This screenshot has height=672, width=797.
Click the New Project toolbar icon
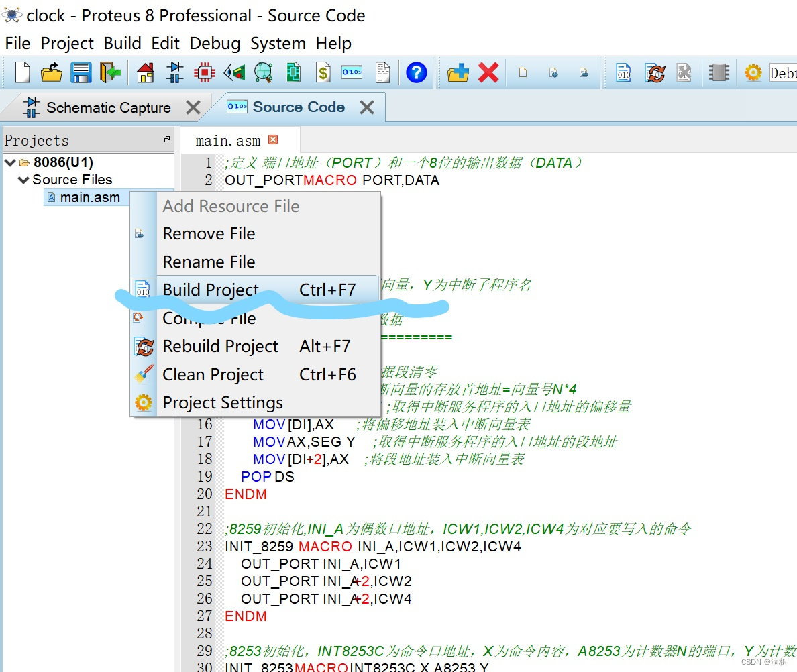22,72
